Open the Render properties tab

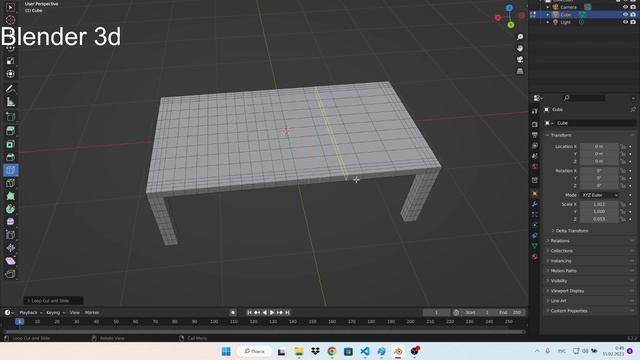click(x=535, y=124)
